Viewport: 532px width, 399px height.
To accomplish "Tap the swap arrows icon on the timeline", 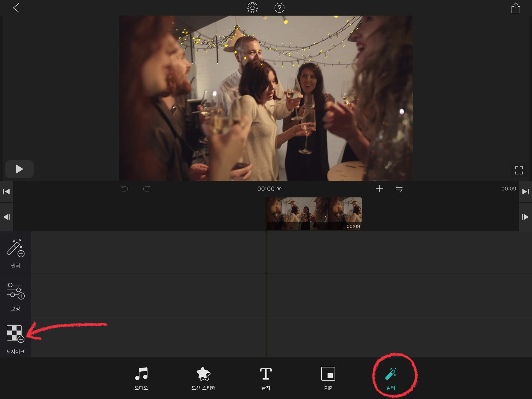I will (399, 189).
